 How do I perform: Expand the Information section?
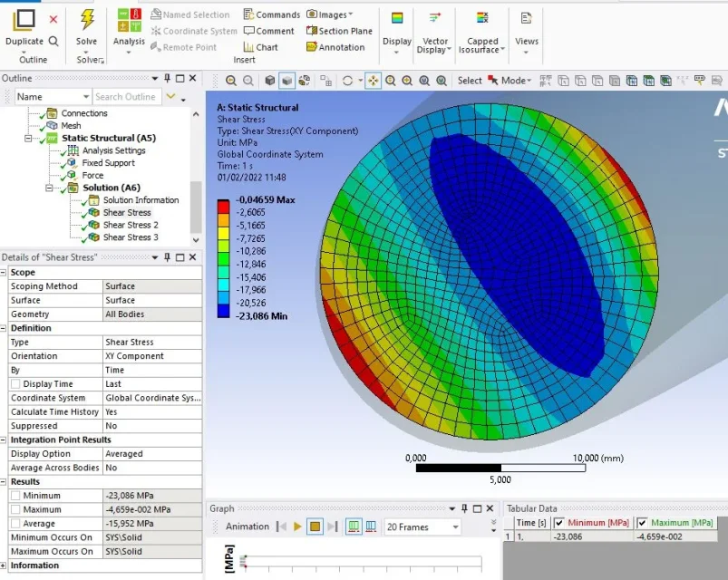(4, 565)
